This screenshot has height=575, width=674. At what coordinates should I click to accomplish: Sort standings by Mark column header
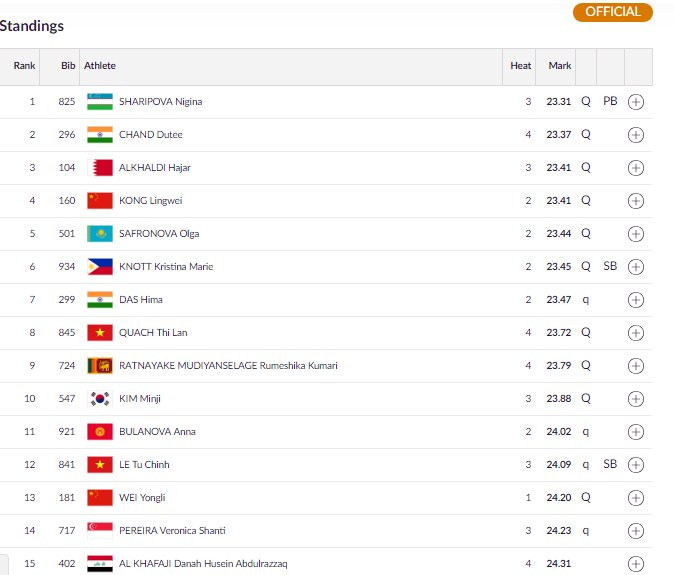point(560,66)
